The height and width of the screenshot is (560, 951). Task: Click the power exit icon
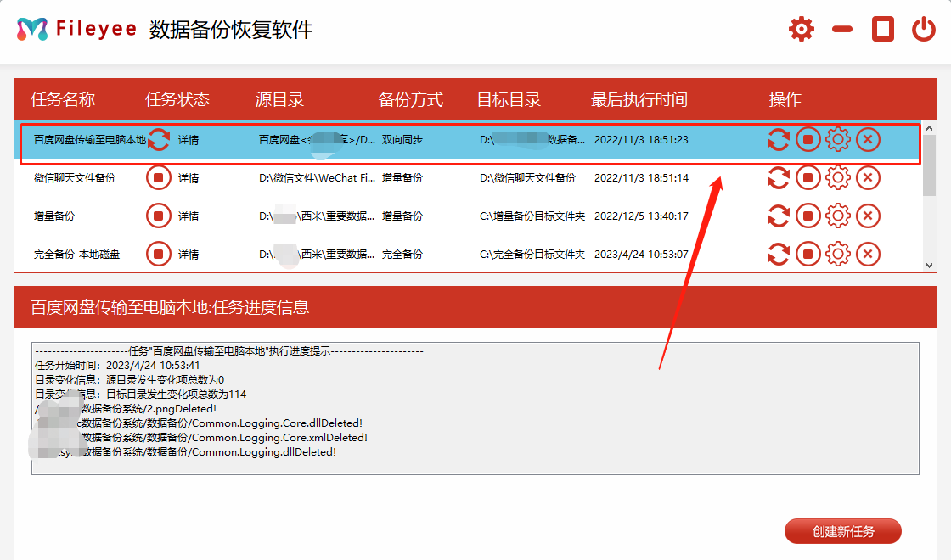click(x=923, y=30)
